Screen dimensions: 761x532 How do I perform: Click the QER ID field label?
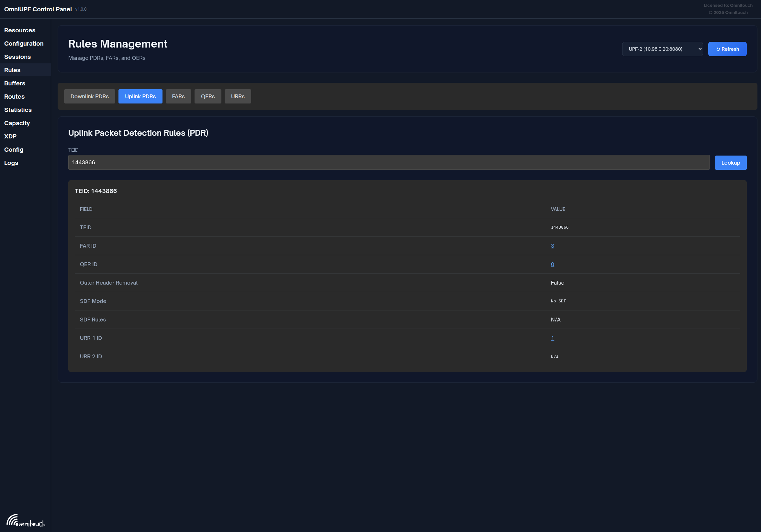coord(88,264)
